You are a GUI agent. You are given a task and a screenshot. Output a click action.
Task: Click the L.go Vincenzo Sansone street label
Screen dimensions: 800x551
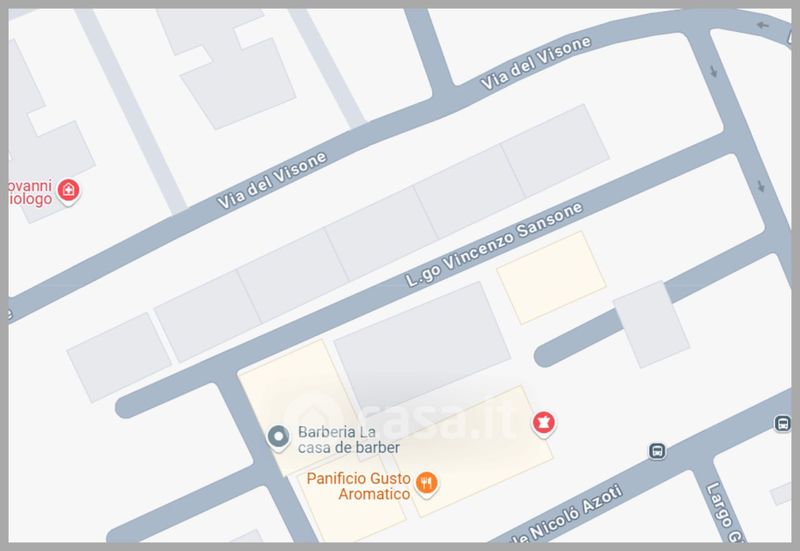[x=493, y=244]
